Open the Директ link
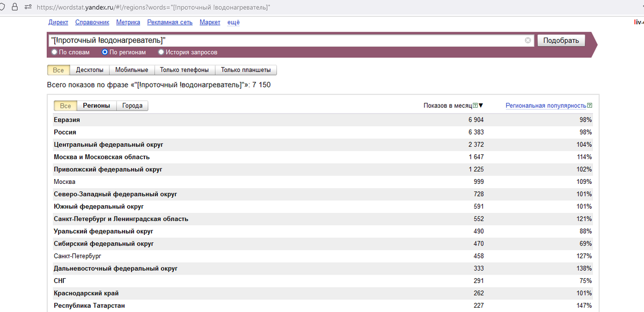Viewport: 644px width, 312px height. pos(58,22)
